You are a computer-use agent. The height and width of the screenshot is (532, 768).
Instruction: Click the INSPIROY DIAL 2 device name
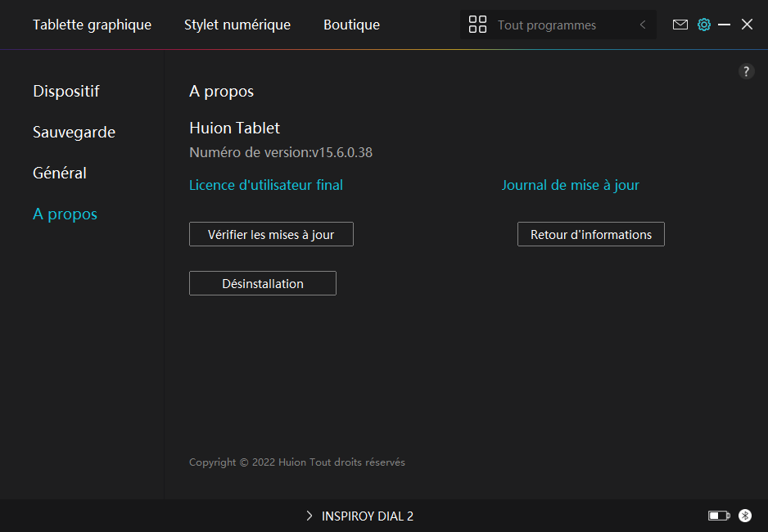(x=368, y=516)
